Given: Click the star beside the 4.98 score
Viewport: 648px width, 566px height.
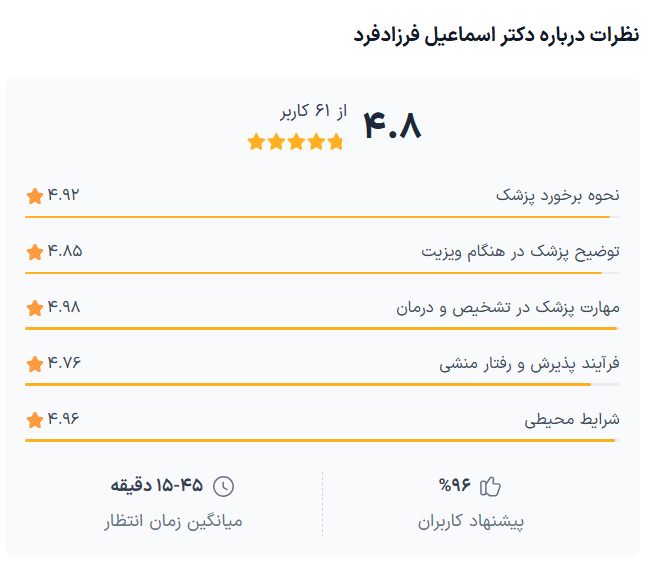Looking at the screenshot, I should [35, 307].
